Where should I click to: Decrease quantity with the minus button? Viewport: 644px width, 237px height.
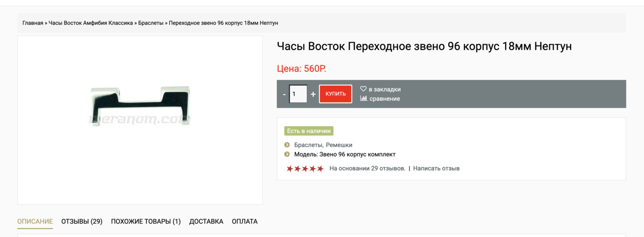coord(284,94)
